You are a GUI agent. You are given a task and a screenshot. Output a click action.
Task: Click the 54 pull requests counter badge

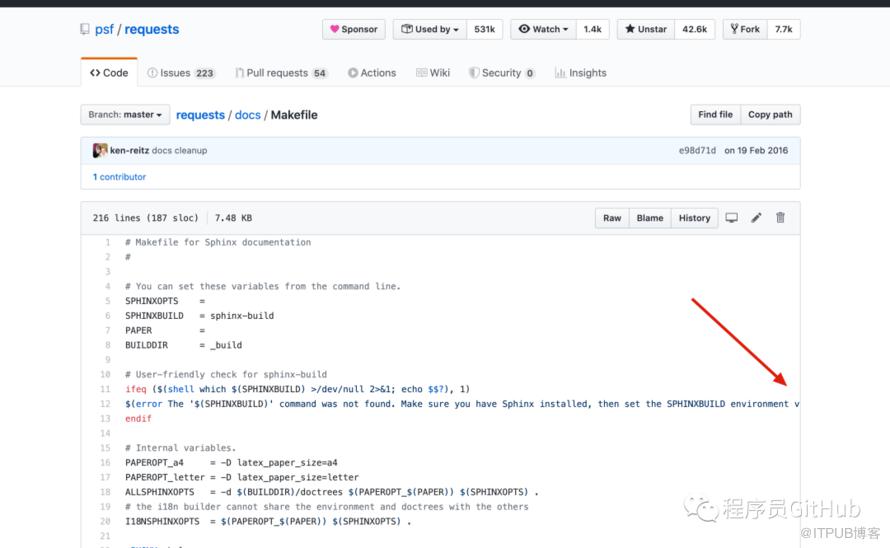click(320, 73)
